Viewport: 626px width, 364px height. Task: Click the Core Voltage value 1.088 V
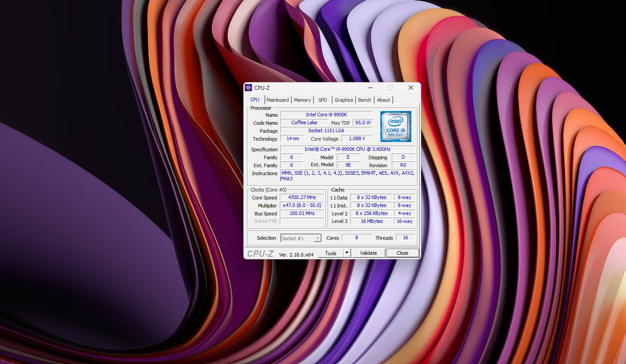coord(357,138)
